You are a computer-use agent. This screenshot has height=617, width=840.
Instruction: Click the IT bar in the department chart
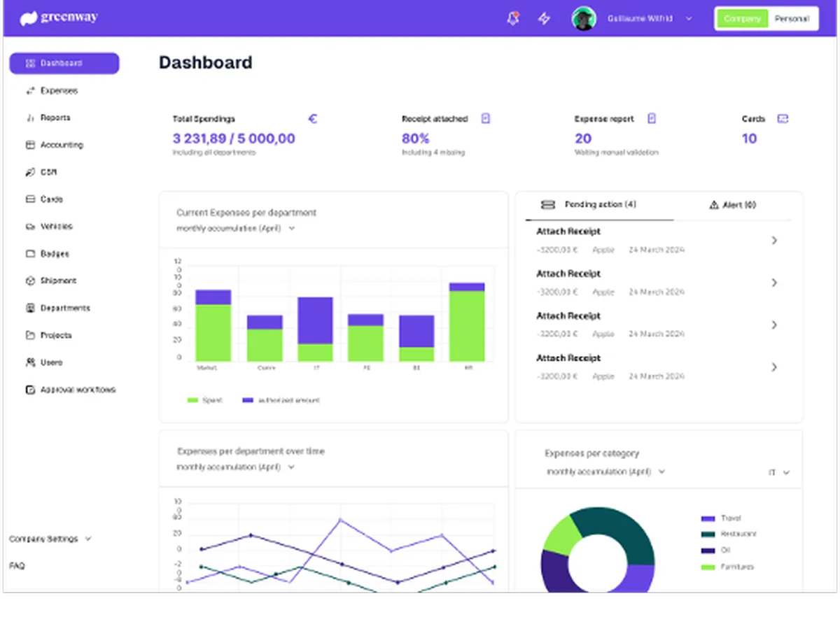315,329
